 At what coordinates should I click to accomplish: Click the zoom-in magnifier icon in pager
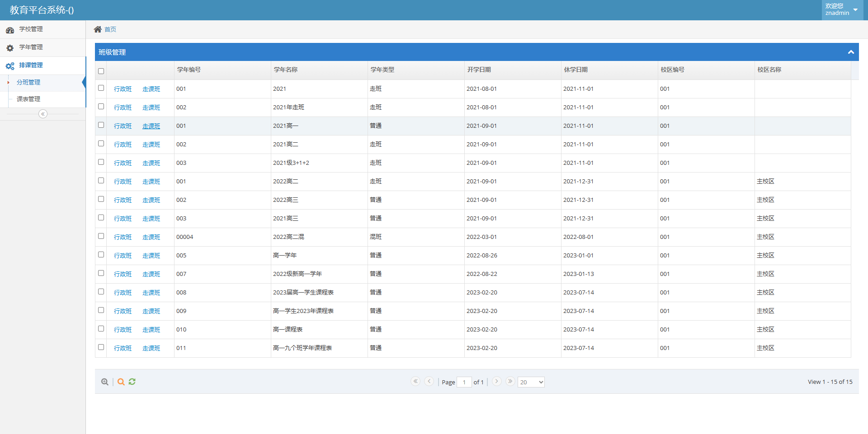[x=105, y=382]
